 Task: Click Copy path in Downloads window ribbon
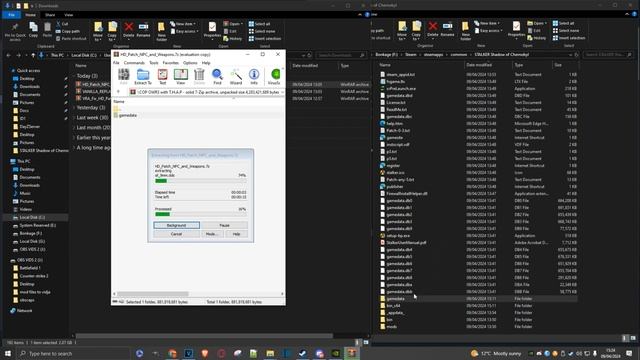(68, 31)
